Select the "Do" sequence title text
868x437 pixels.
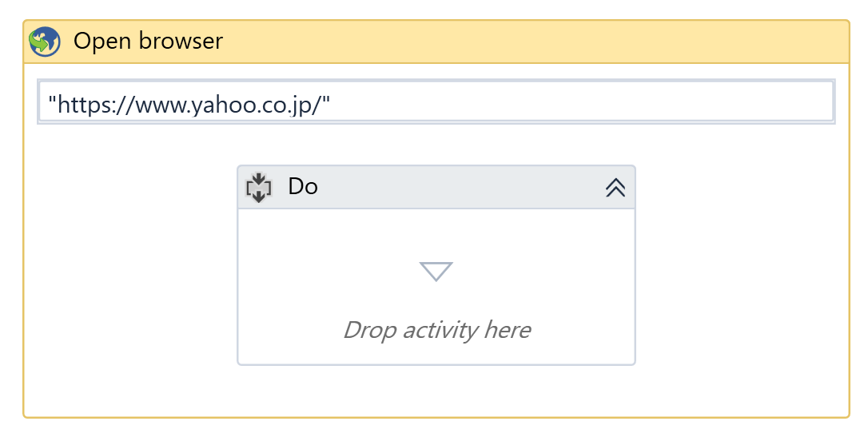coord(303,187)
